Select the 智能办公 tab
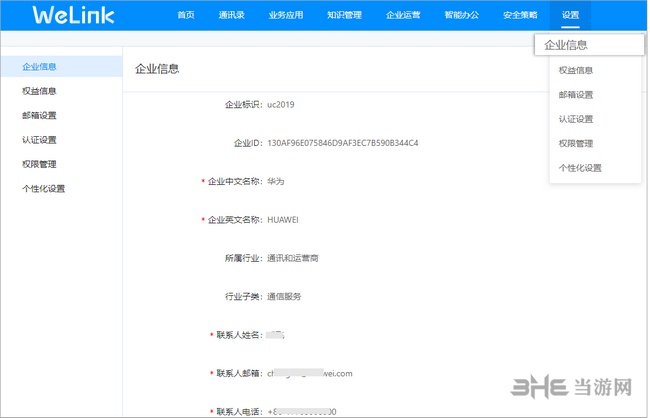Viewport: 650px width, 418px height. coord(462,15)
